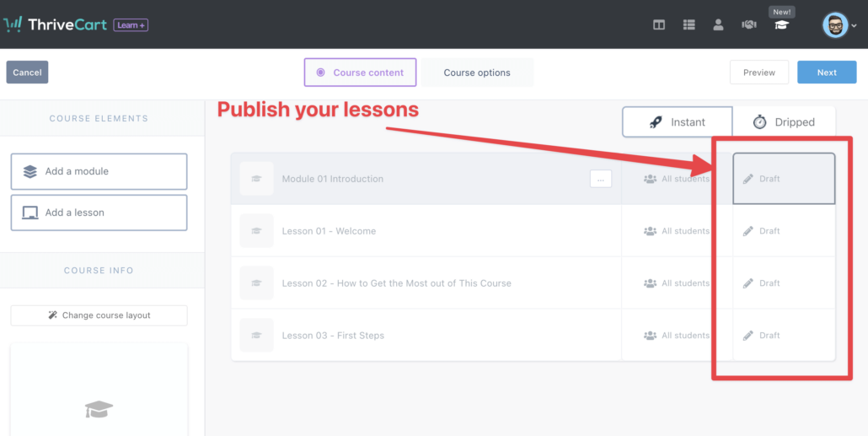Image resolution: width=868 pixels, height=436 pixels.
Task: Click the ThriveCart logo
Action: tap(54, 24)
